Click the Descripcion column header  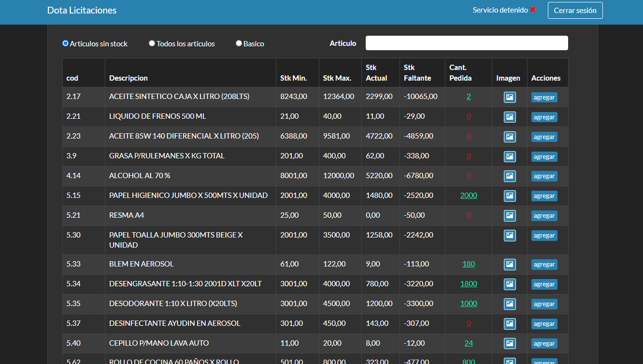pos(129,78)
